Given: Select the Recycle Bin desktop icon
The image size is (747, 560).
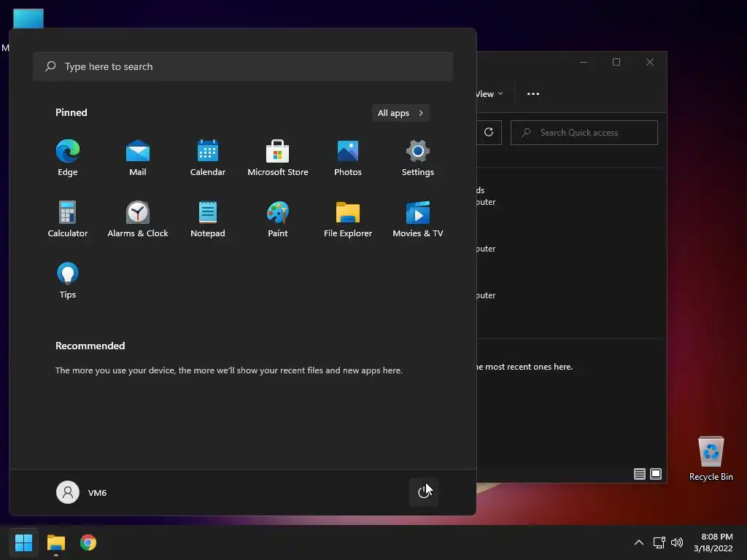Looking at the screenshot, I should 711,459.
